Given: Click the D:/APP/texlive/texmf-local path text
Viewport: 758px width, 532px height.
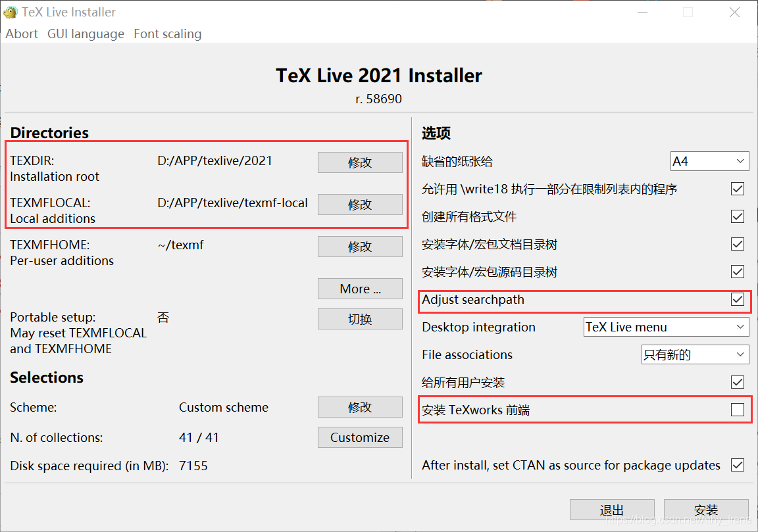Looking at the screenshot, I should pos(232,203).
